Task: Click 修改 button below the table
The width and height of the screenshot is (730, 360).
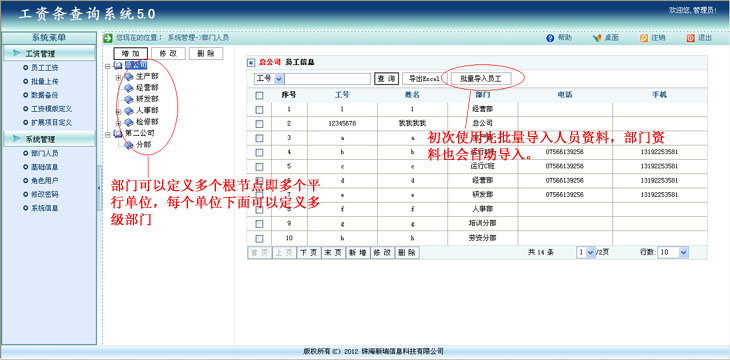Action: [x=382, y=252]
